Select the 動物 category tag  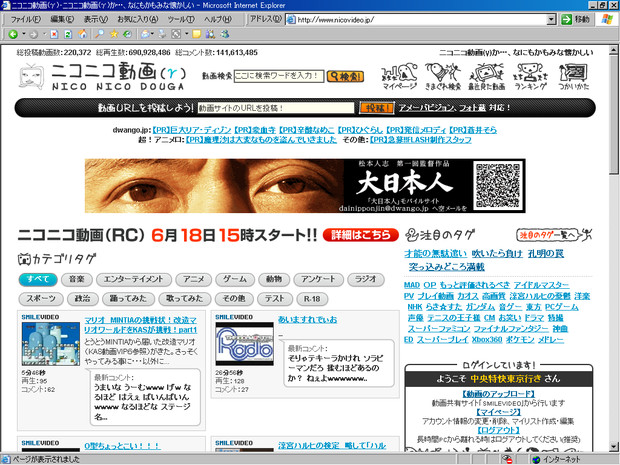pyautogui.click(x=274, y=280)
